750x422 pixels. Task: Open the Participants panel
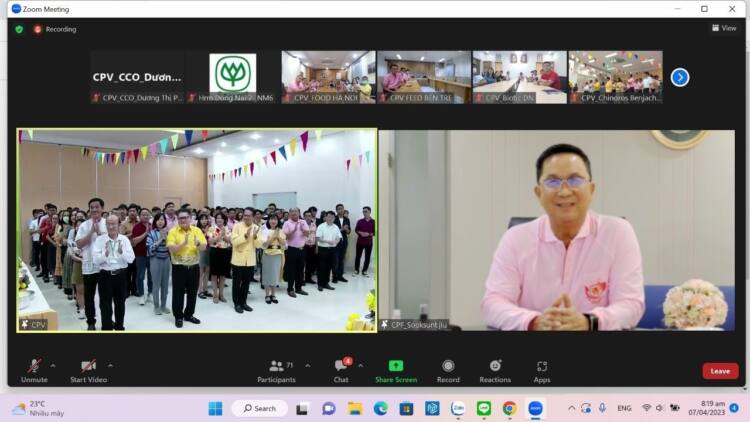pos(276,367)
